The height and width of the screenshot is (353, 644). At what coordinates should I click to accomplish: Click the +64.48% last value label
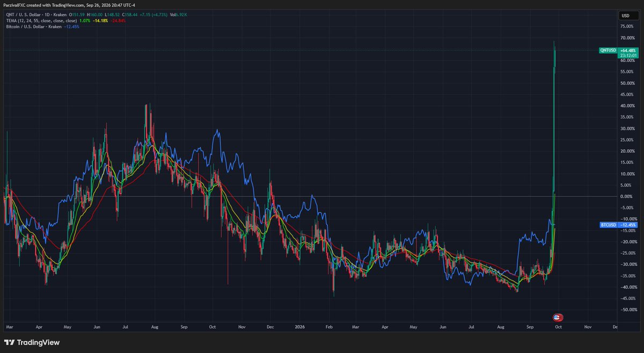coord(627,50)
